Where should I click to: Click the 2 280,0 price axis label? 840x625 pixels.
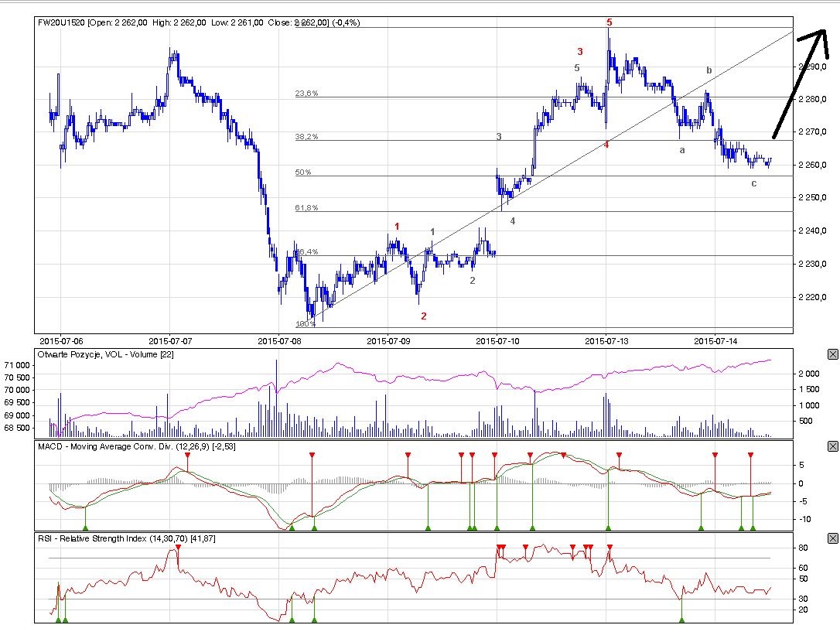pyautogui.click(x=812, y=99)
